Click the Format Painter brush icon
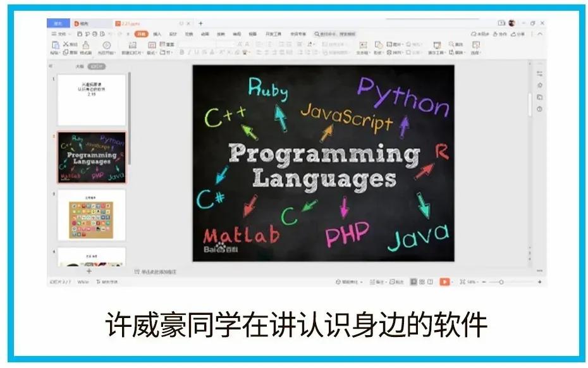588x368 pixels. [x=86, y=46]
